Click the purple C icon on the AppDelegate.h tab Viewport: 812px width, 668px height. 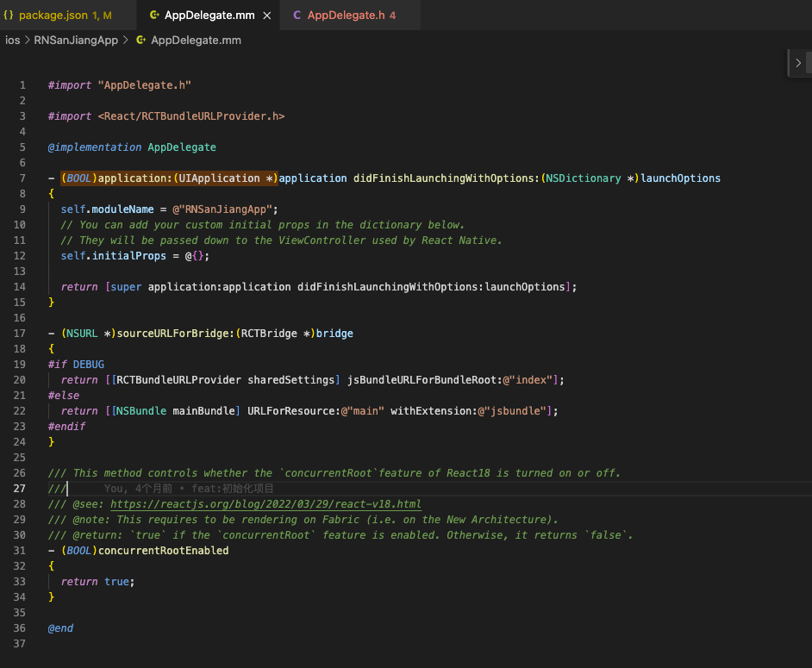297,15
